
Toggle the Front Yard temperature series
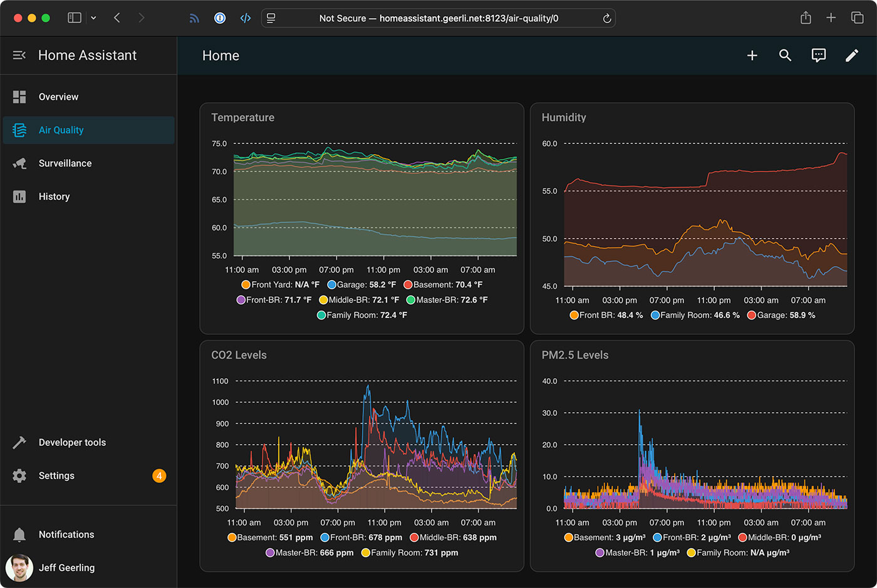tap(280, 285)
